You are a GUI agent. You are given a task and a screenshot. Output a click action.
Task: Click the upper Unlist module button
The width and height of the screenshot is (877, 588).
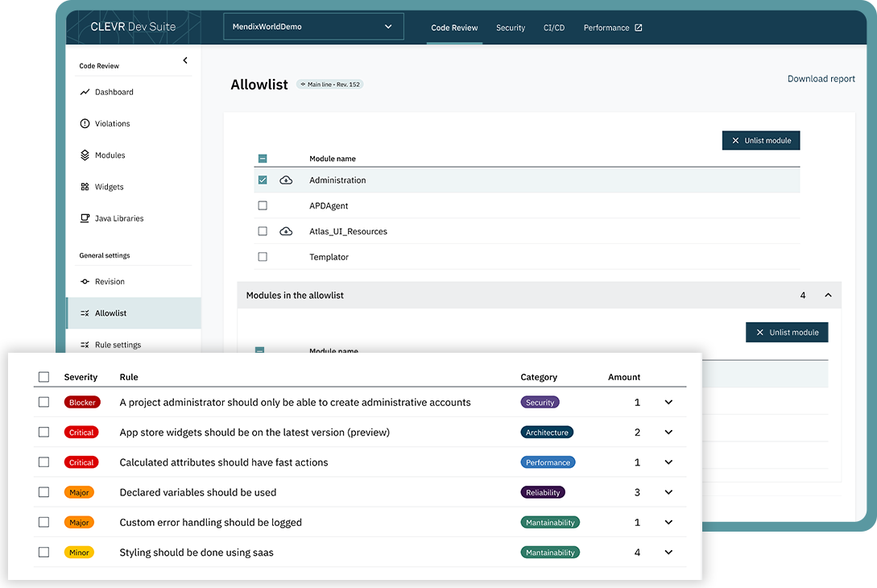click(x=761, y=140)
